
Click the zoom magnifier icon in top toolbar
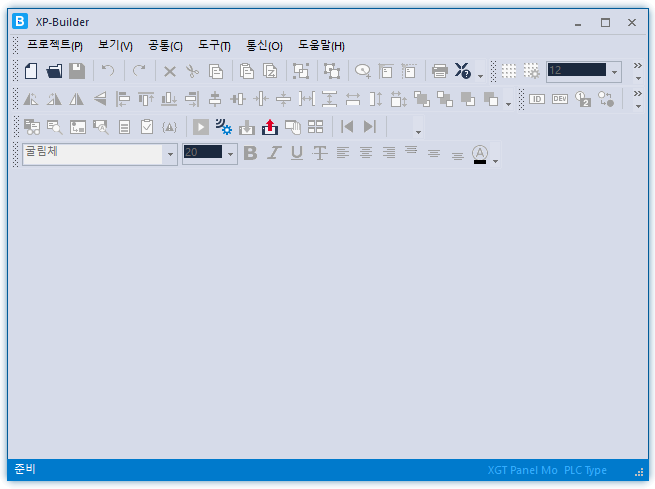[363, 71]
